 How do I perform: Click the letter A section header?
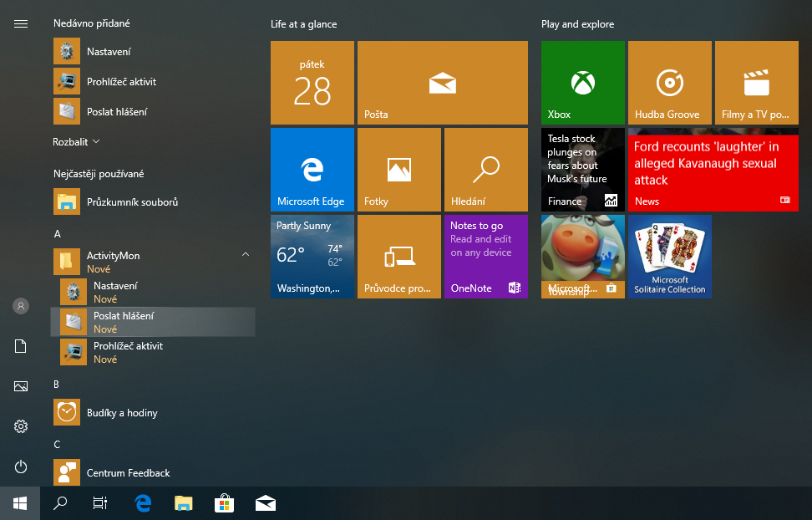point(57,234)
